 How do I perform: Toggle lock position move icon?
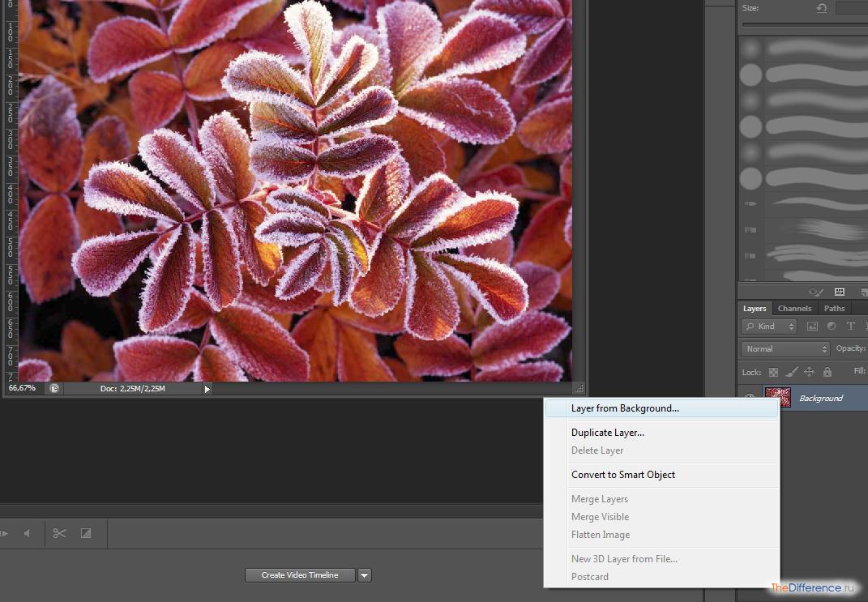tap(809, 372)
